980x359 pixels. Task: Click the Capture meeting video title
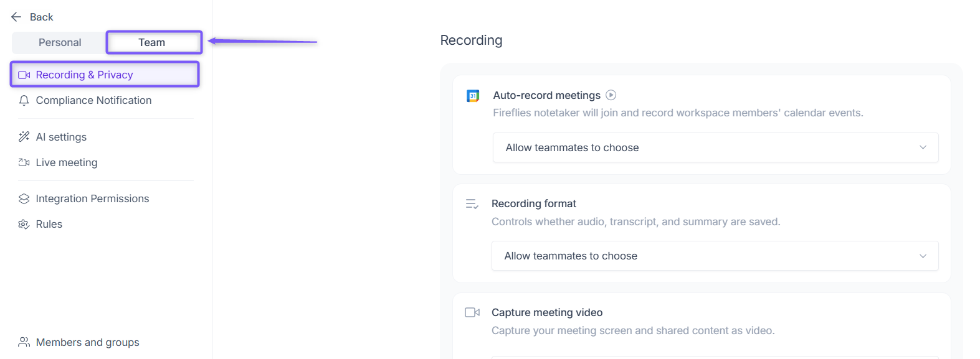tap(547, 312)
